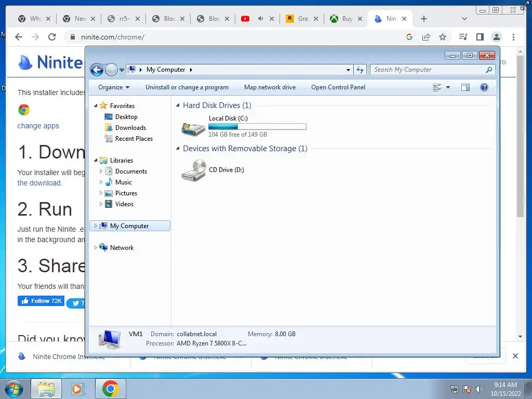Open the recent pages dropdown arrow in Explorer
This screenshot has width=532, height=399.
[122, 70]
